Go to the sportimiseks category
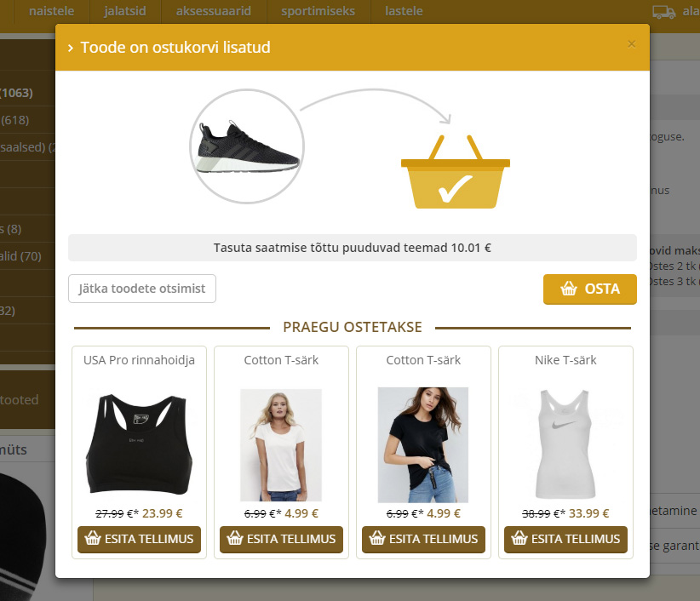Image resolution: width=700 pixels, height=601 pixels. pyautogui.click(x=318, y=11)
